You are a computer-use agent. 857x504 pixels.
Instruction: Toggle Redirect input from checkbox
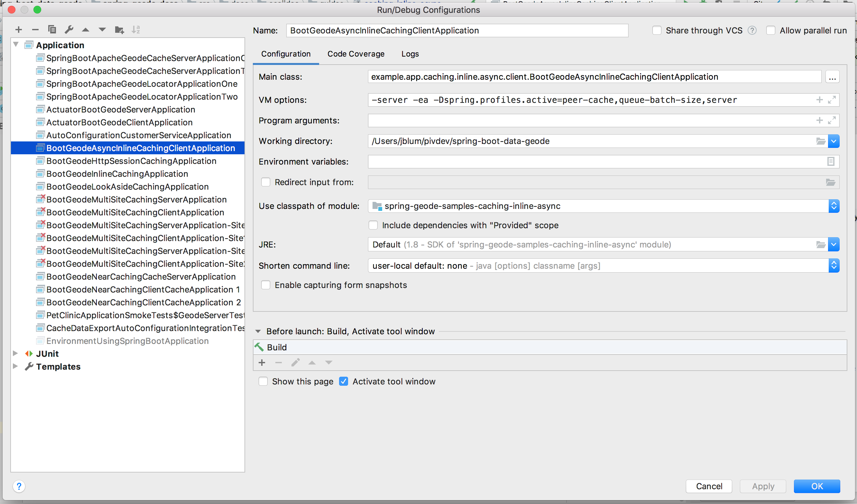(266, 183)
